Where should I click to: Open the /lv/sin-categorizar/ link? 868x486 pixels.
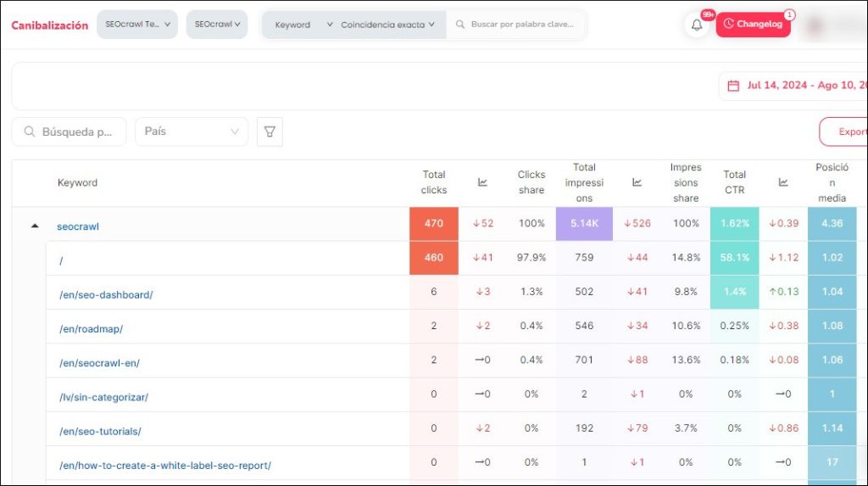click(104, 397)
